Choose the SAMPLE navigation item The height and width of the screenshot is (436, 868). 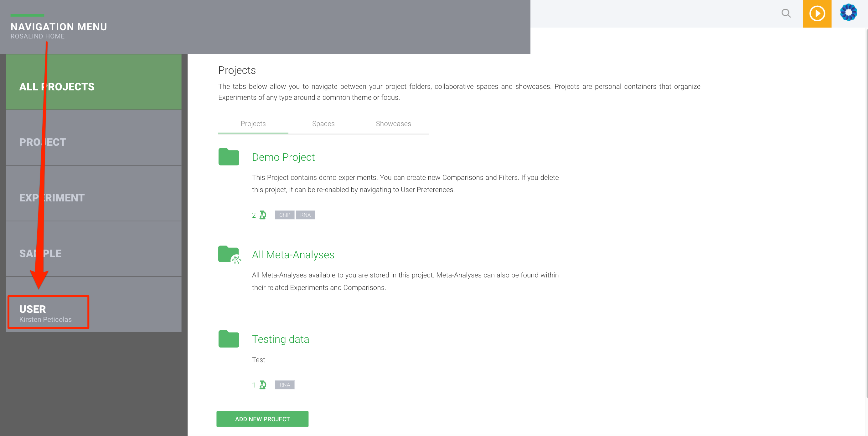point(94,249)
